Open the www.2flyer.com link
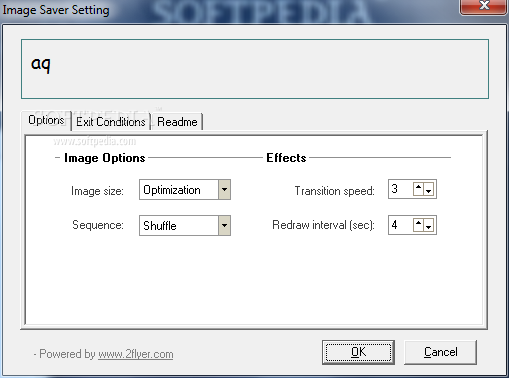Image resolution: width=509 pixels, height=378 pixels. point(136,354)
